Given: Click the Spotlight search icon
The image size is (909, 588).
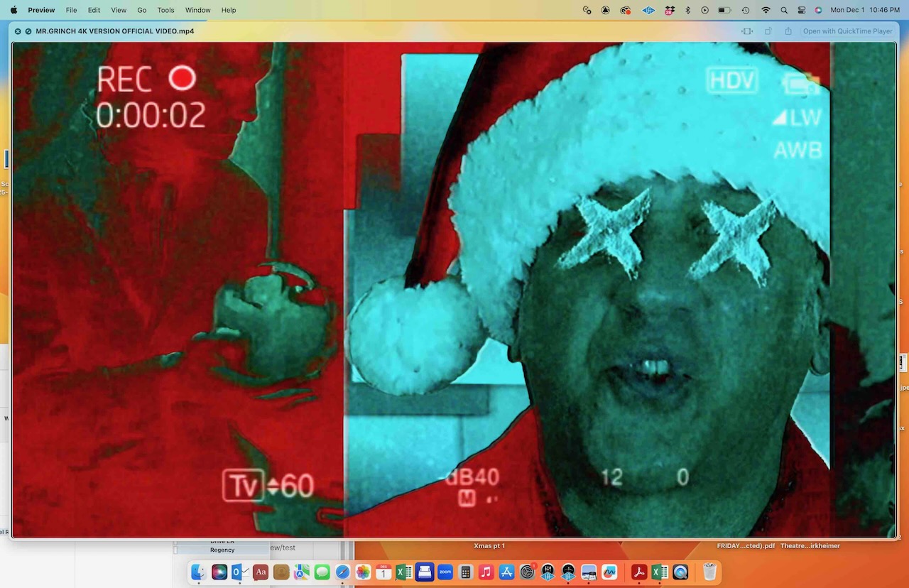Looking at the screenshot, I should pos(784,10).
